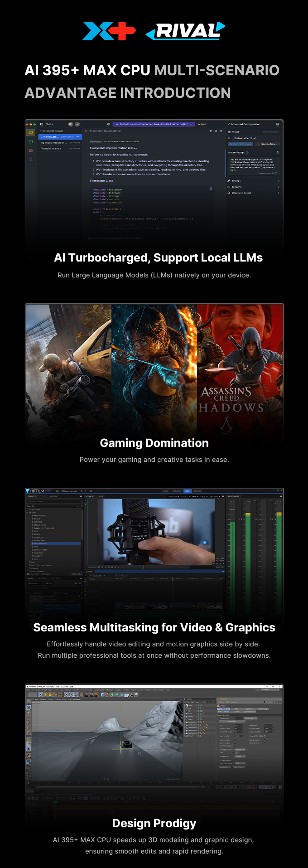308x868 pixels.
Task: Expand the Sampling section
Action: 254,187
